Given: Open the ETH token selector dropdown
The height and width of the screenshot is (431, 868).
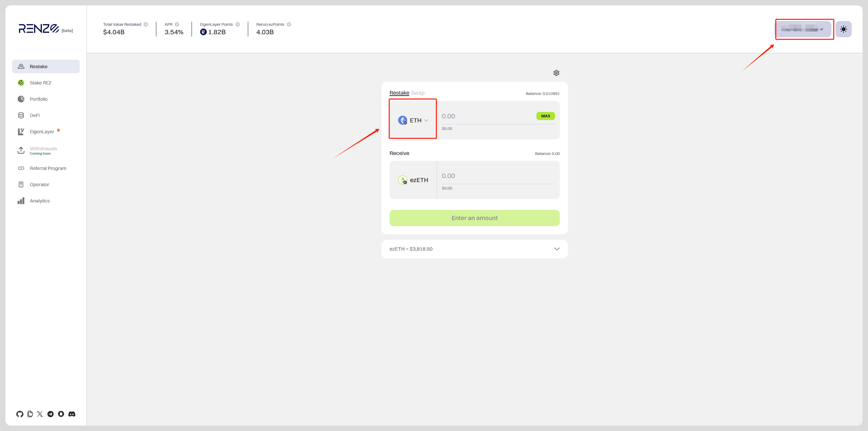Looking at the screenshot, I should click(413, 120).
